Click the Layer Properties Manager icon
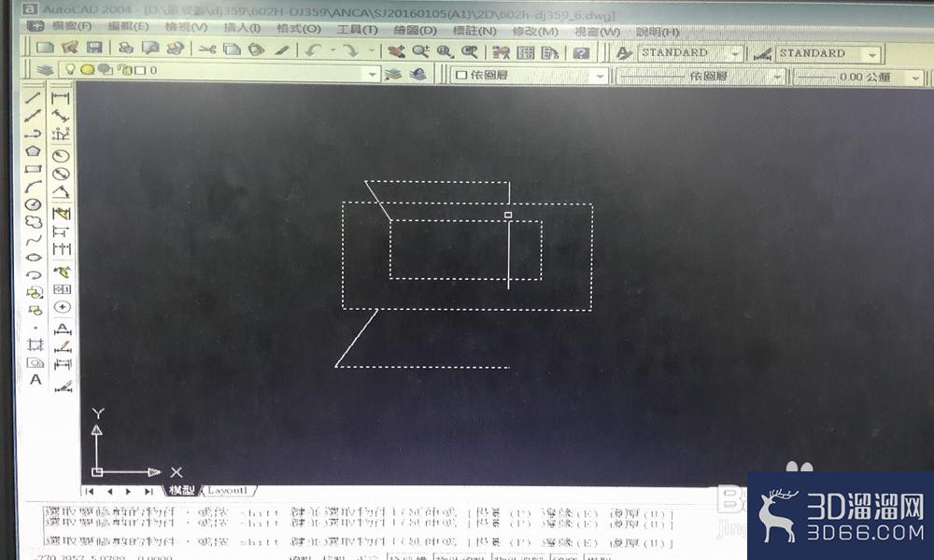The height and width of the screenshot is (560, 934). point(45,70)
